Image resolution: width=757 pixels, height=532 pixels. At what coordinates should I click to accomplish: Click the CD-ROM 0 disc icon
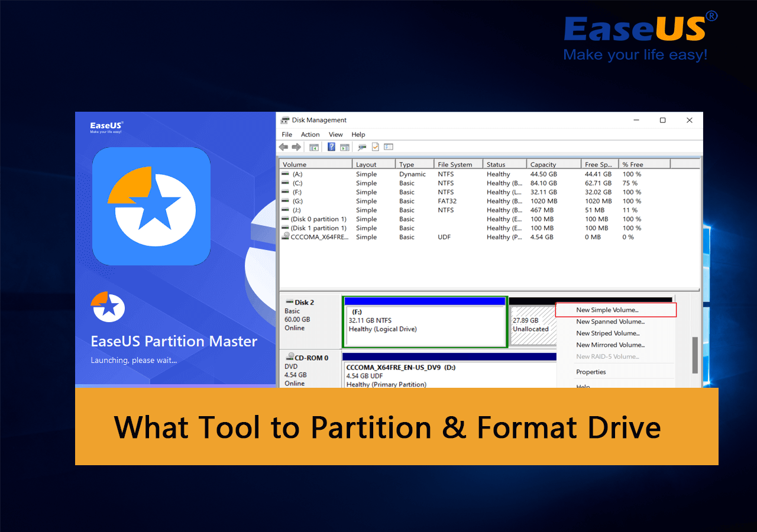click(x=290, y=357)
